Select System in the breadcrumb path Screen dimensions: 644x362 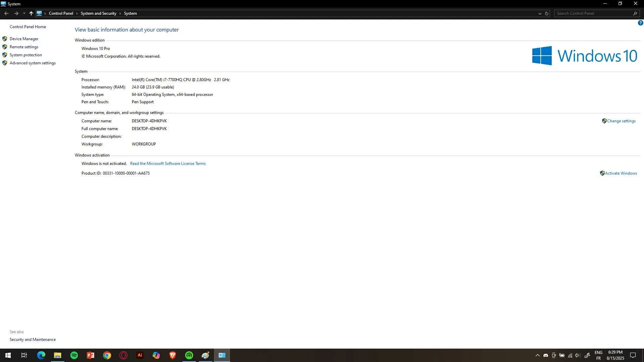tap(130, 13)
